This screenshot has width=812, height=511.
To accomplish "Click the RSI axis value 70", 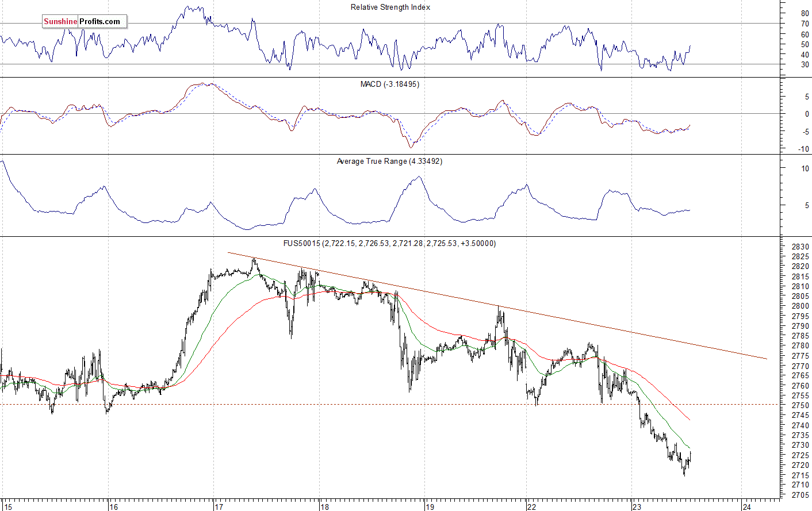I will tap(805, 24).
